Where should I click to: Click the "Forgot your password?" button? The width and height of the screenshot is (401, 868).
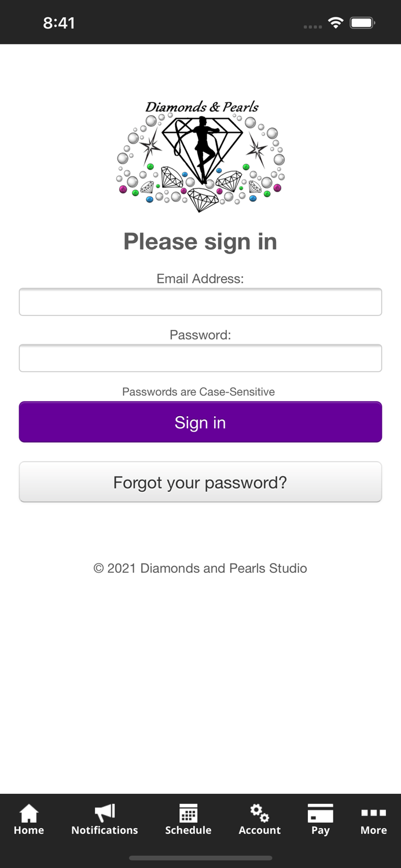[200, 482]
